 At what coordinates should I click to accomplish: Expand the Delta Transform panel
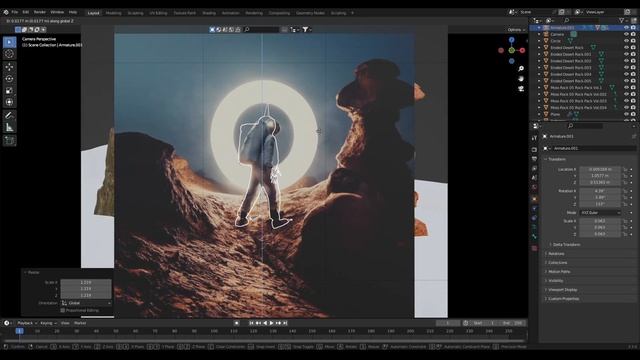[566, 244]
